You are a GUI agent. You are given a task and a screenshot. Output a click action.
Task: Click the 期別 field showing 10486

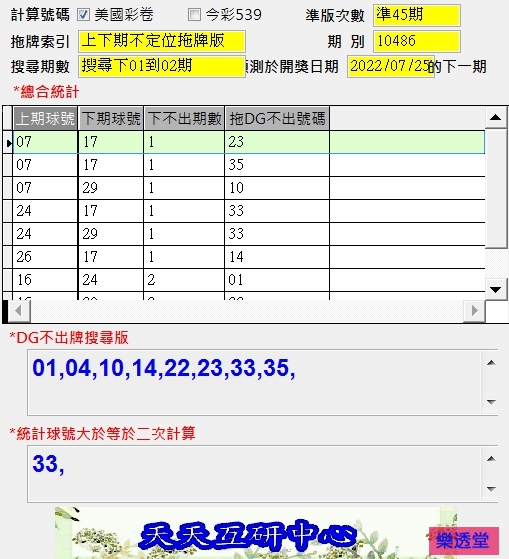pos(417,41)
